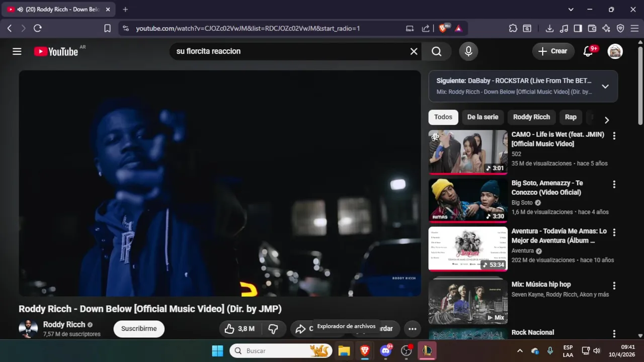Viewport: 644px width, 362px height.
Task: Click the Suscribirme button
Action: pos(139,329)
